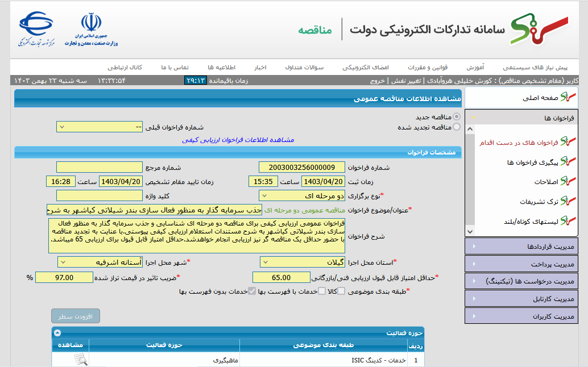Screen dimensions: 588x367
Task: Click the افزودن سطر button
Action: click(x=76, y=316)
